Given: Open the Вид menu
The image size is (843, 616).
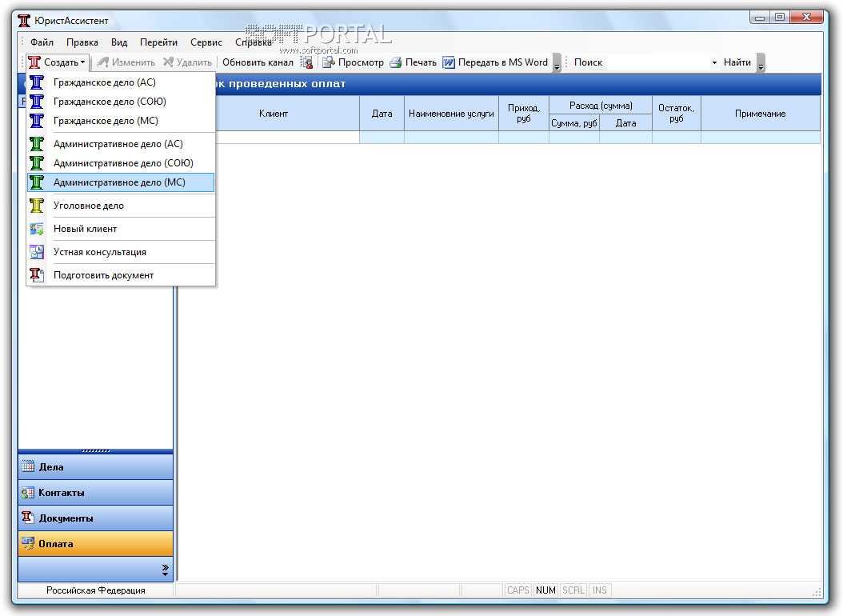Looking at the screenshot, I should click(119, 42).
